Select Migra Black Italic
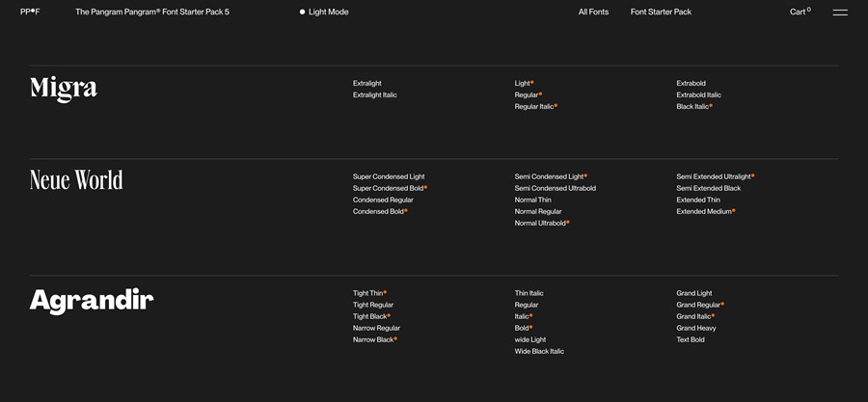 [x=692, y=107]
